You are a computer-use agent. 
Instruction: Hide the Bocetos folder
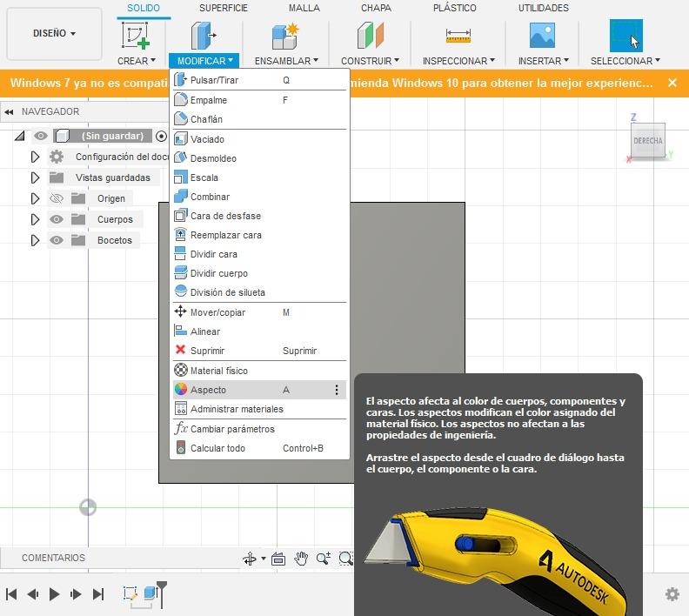coord(57,240)
